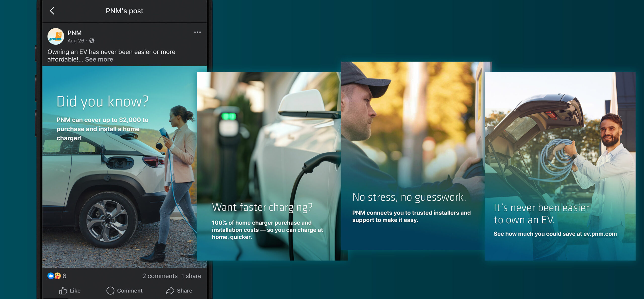
Task: Click the speech bubble Comment icon
Action: coord(110,290)
